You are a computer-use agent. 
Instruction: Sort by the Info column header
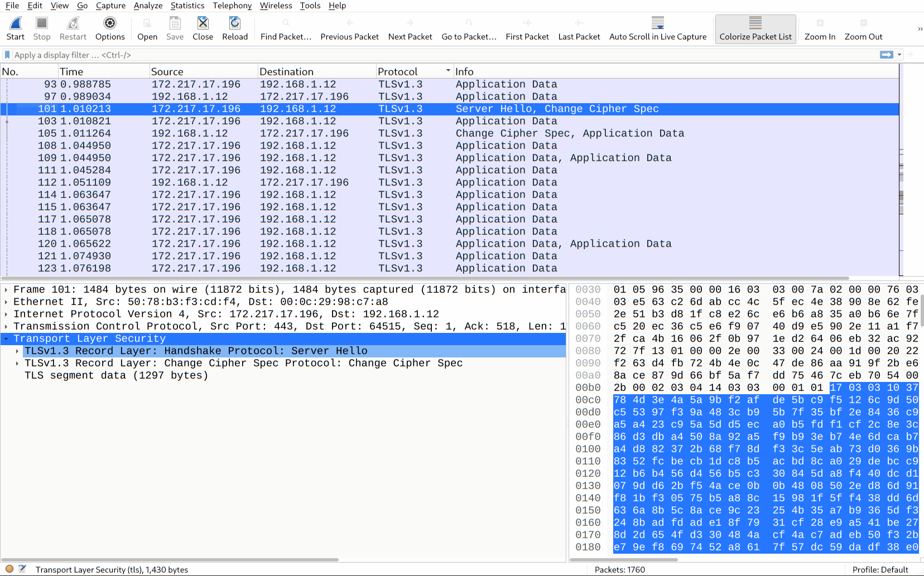pos(676,71)
